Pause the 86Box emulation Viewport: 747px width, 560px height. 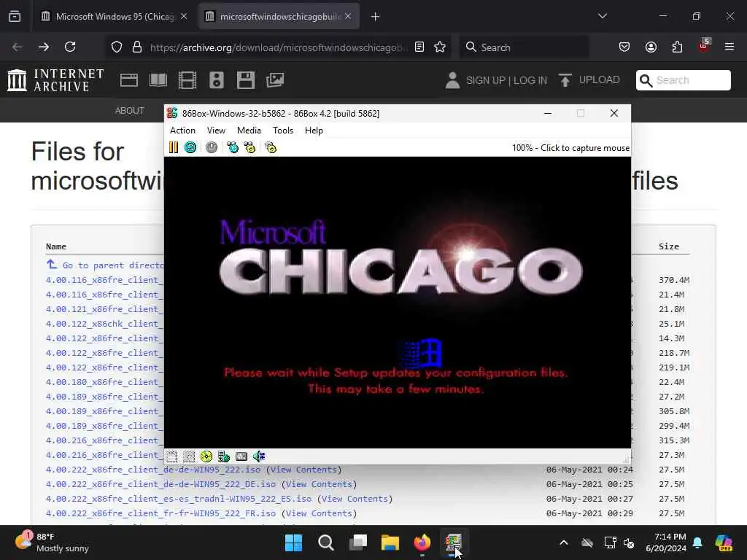pyautogui.click(x=174, y=147)
